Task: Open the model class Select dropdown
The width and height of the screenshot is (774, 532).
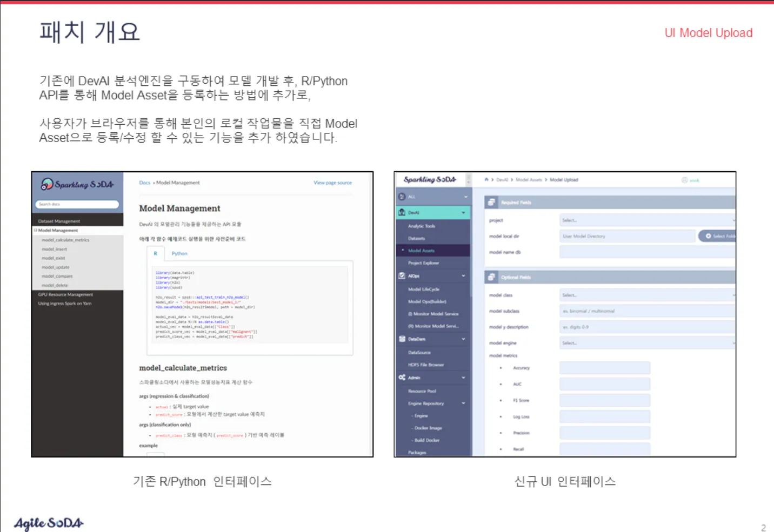Action: (x=647, y=295)
